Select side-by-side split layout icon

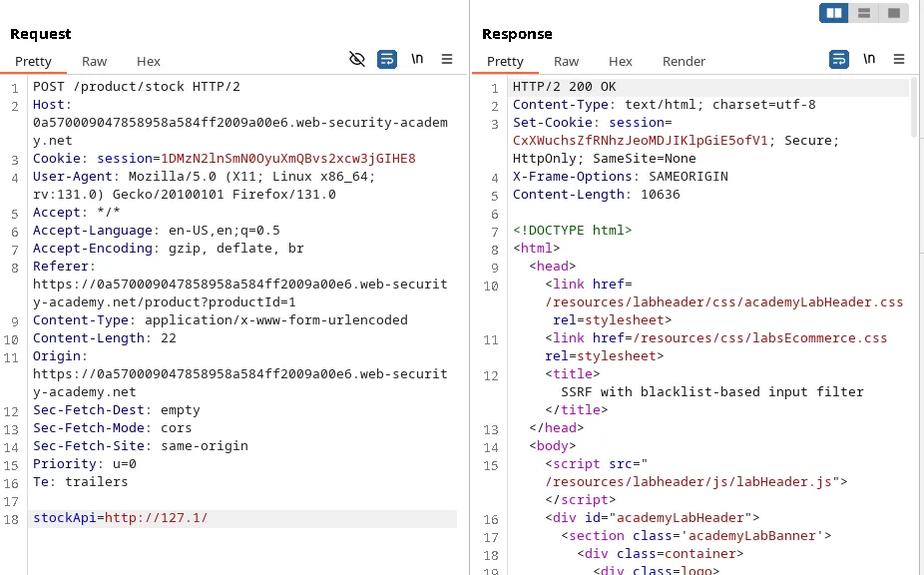tap(834, 13)
